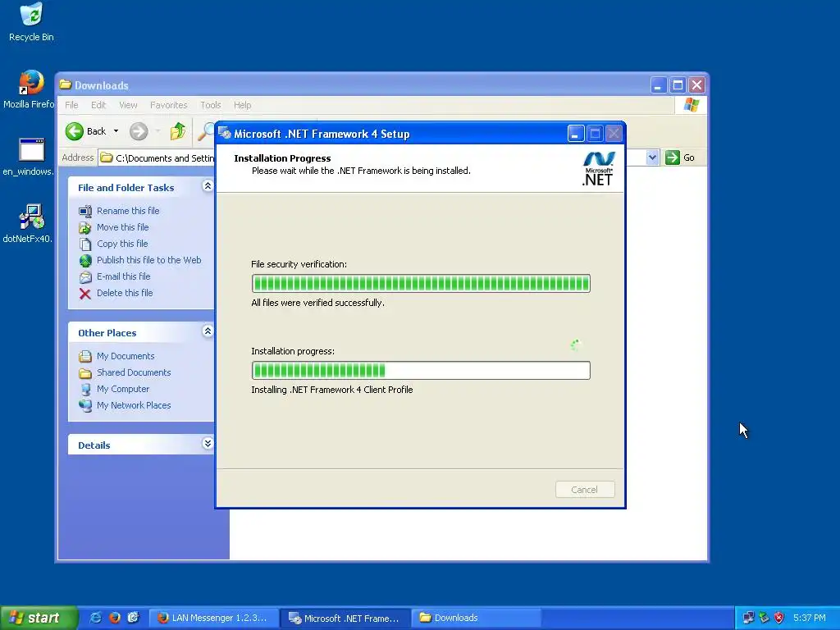Image resolution: width=840 pixels, height=630 pixels.
Task: Click Delete this file link
Action: click(x=125, y=293)
